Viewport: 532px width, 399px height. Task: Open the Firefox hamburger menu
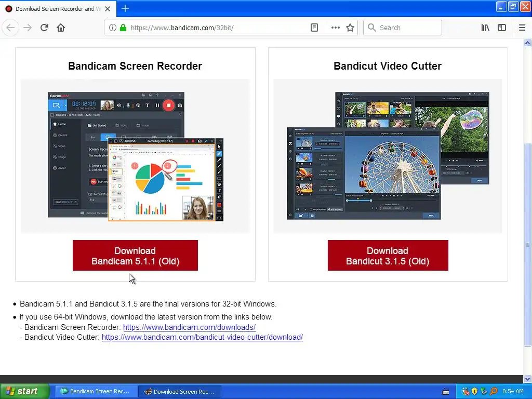(522, 28)
